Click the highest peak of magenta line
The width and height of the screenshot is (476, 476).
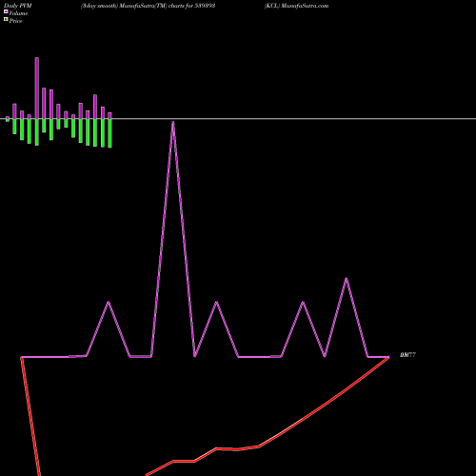[173, 122]
